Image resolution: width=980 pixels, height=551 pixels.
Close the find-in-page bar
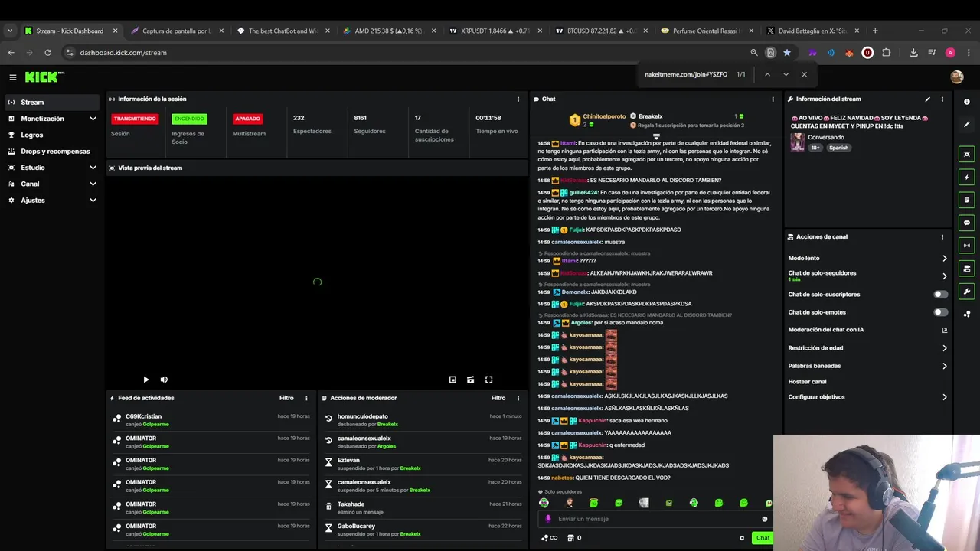[804, 74]
